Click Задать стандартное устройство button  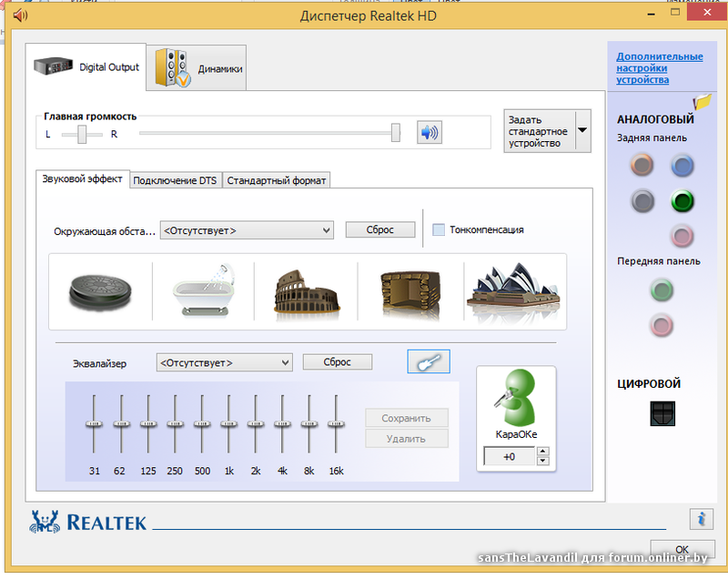tap(539, 131)
